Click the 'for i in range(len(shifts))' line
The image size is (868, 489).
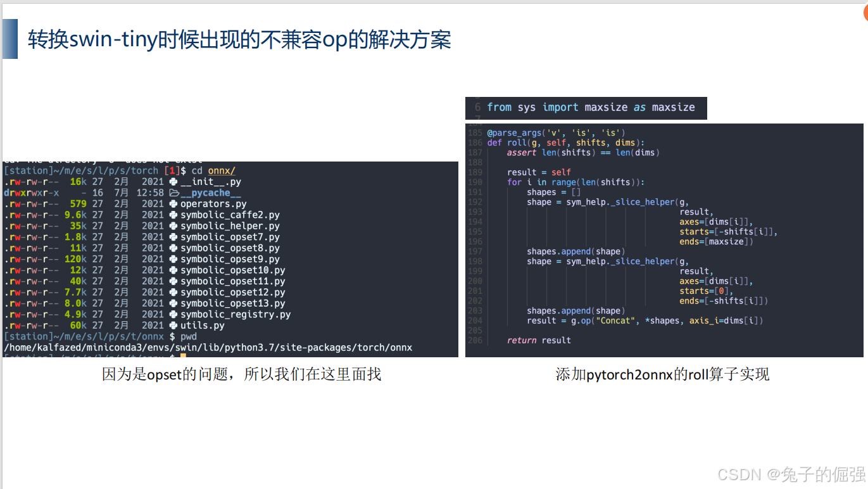(x=576, y=182)
